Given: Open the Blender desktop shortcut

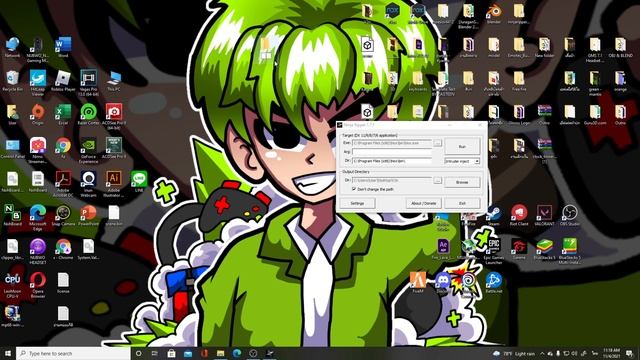Looking at the screenshot, I should coord(494,13).
